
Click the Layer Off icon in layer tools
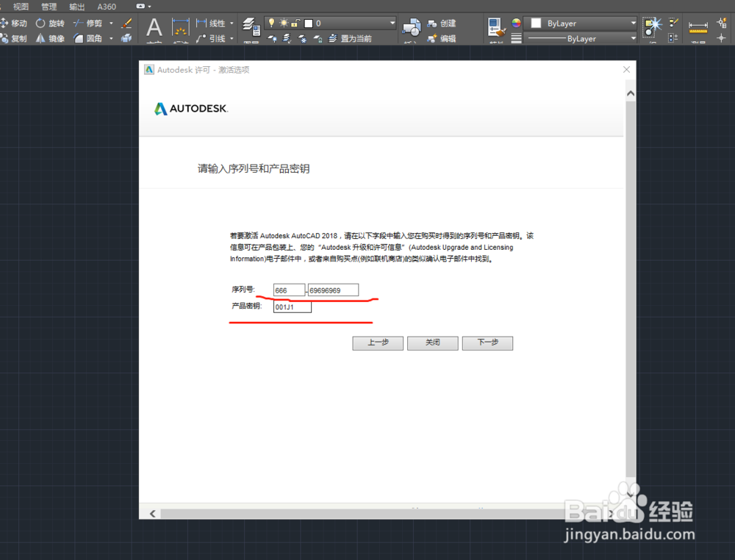click(272, 39)
